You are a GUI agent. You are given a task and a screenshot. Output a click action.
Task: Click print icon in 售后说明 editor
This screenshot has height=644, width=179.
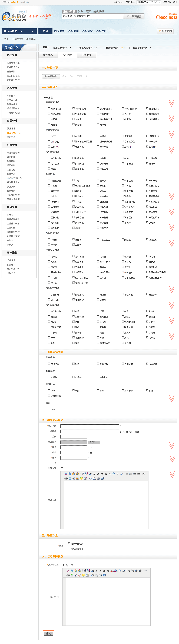pos(100,575)
